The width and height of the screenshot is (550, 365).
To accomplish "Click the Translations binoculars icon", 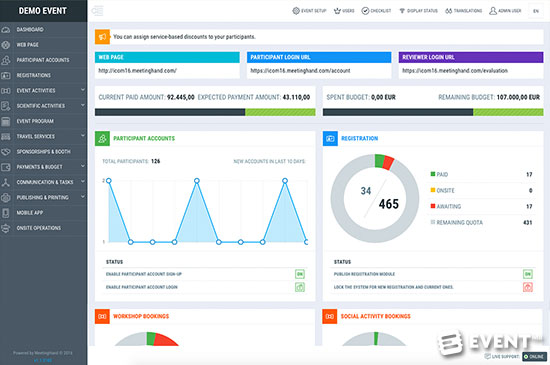I will click(448, 11).
